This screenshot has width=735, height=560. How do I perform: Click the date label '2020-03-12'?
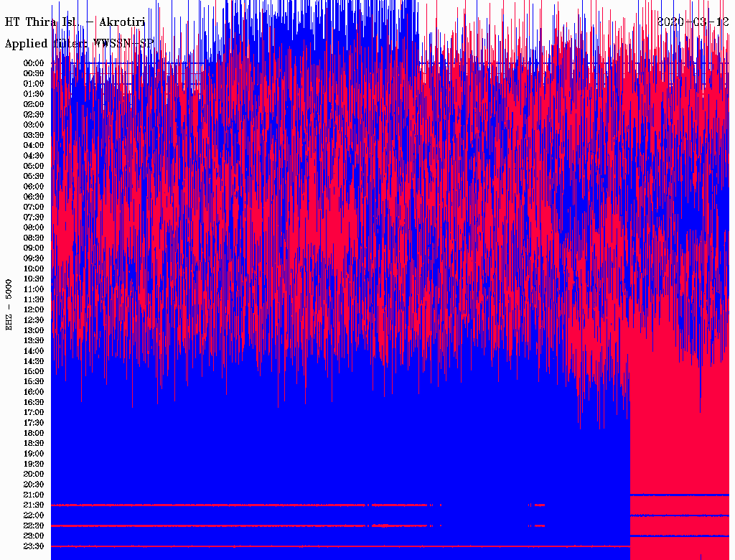coord(693,22)
